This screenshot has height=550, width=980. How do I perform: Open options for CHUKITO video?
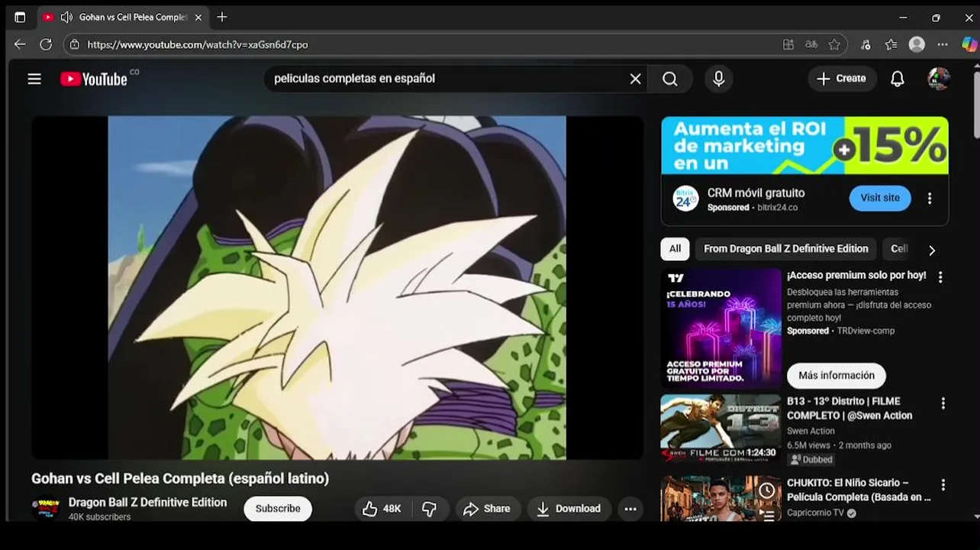click(x=943, y=485)
